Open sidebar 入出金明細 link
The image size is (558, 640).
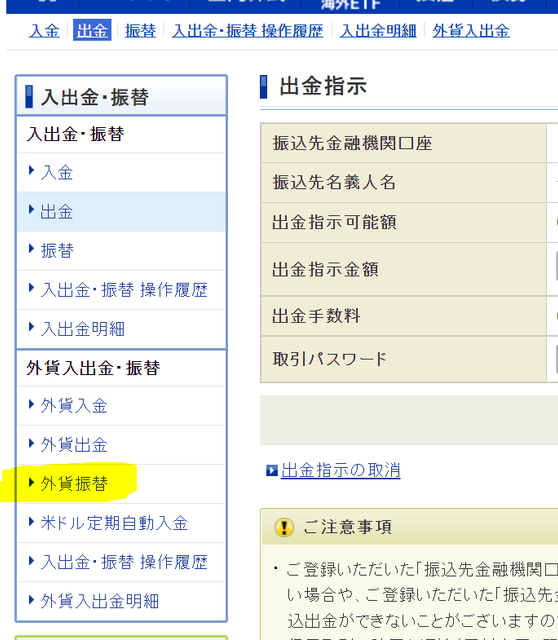(82, 329)
